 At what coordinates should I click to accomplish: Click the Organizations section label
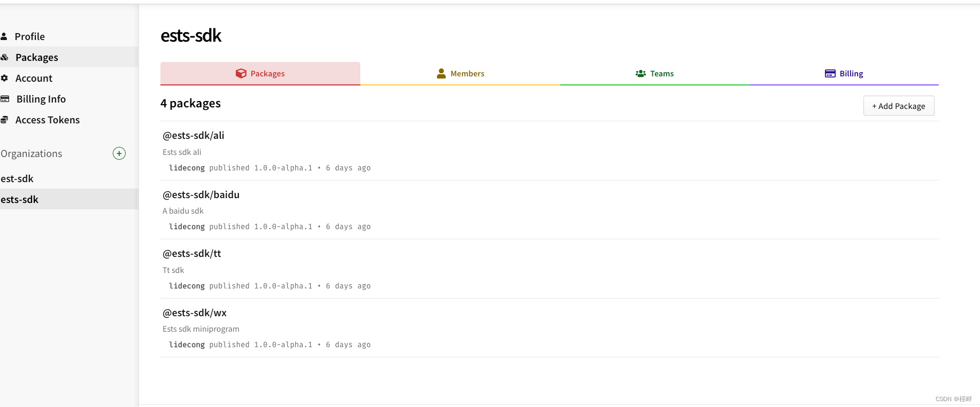coord(32,154)
